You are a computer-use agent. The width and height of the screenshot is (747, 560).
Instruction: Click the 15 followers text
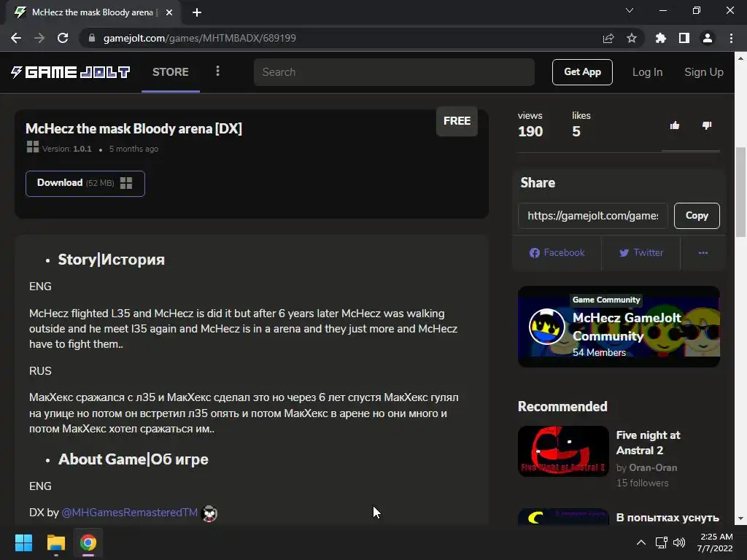click(642, 483)
